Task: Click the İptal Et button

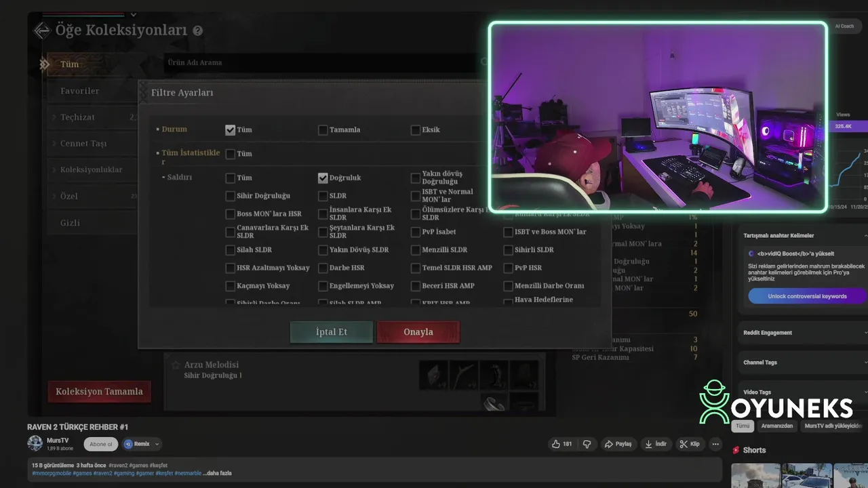Action: (332, 332)
